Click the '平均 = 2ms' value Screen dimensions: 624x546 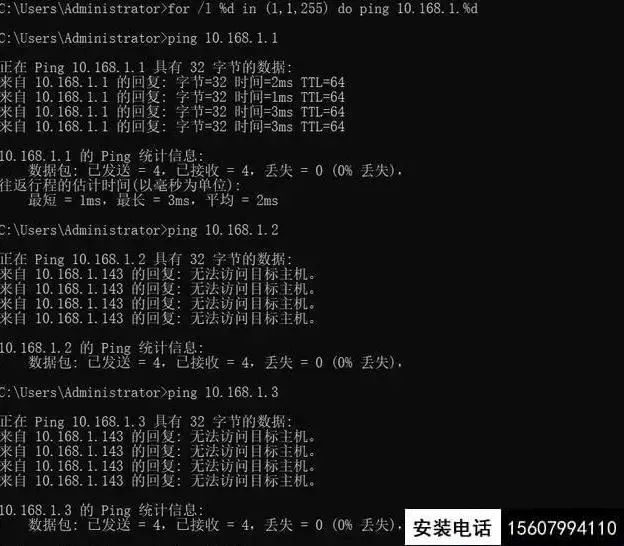pos(242,200)
